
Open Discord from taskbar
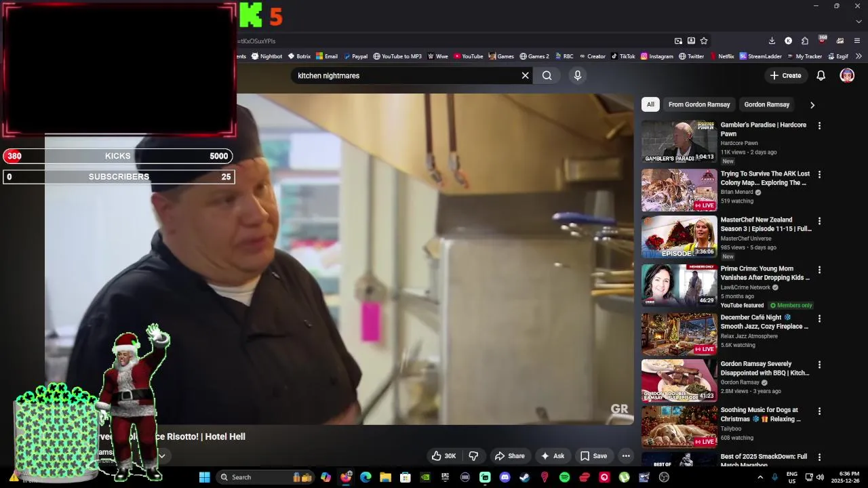505,477
